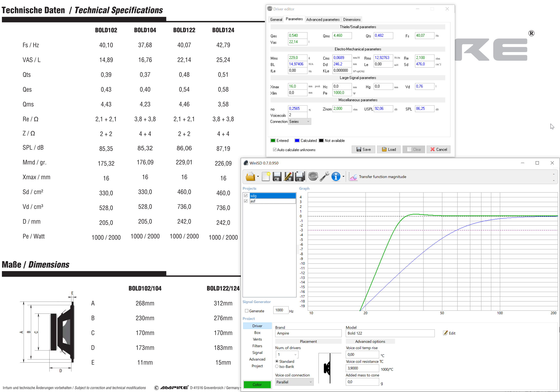This screenshot has height=392, width=560.
Task: Toggle the sdg project checkbox
Action: [246, 196]
